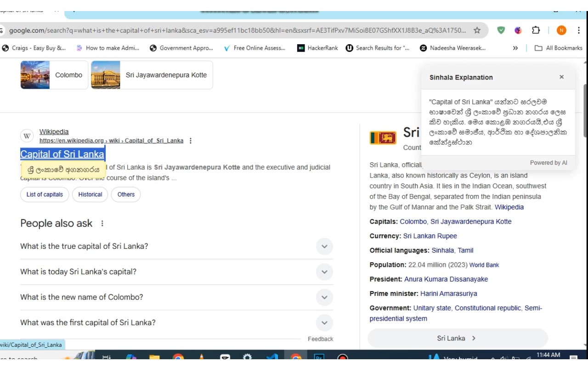The height and width of the screenshot is (368, 588).
Task: Expand 'What is the new name of Colombo'
Action: point(176,297)
